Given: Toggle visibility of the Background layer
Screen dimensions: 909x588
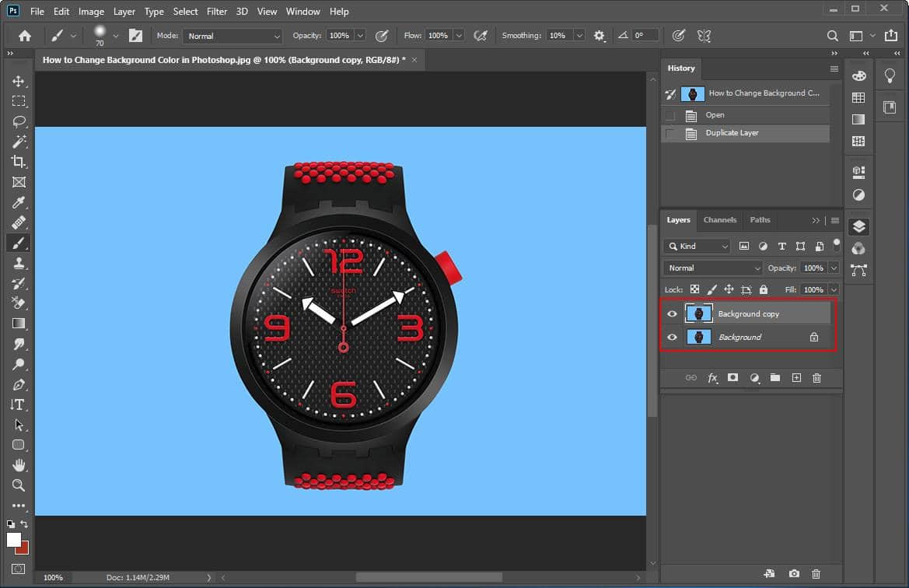Looking at the screenshot, I should pos(671,337).
